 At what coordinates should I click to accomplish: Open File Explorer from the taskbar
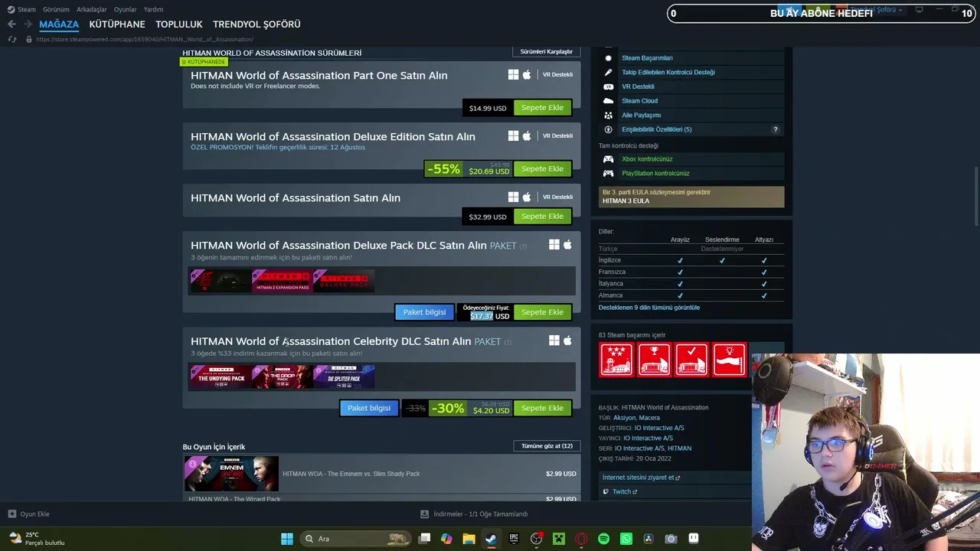(469, 539)
